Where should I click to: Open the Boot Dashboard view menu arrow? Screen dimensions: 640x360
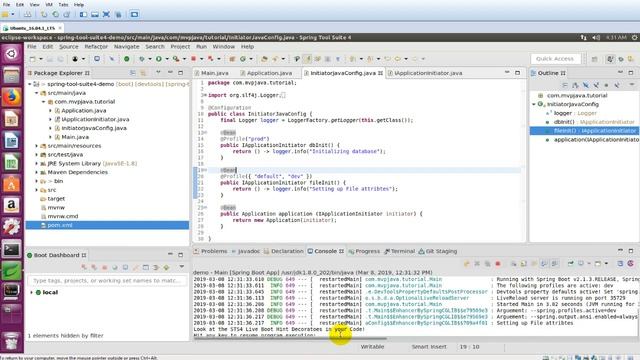[182, 267]
